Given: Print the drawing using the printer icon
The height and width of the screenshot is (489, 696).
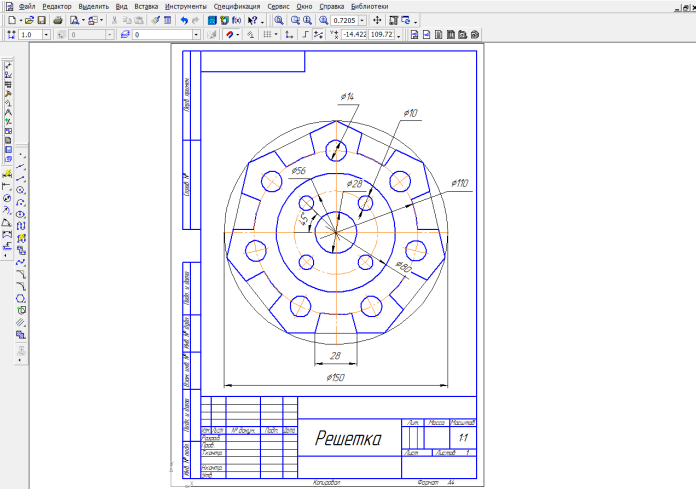Looking at the screenshot, I should pyautogui.click(x=57, y=20).
